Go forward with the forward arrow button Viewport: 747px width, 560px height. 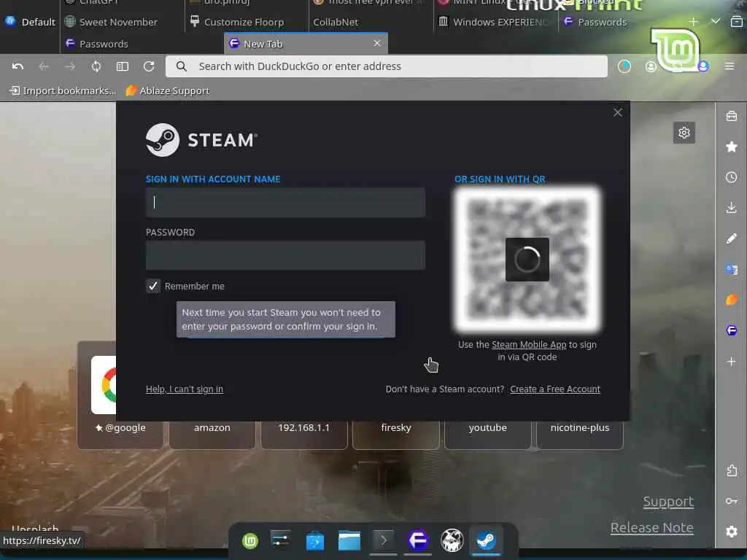[70, 66]
